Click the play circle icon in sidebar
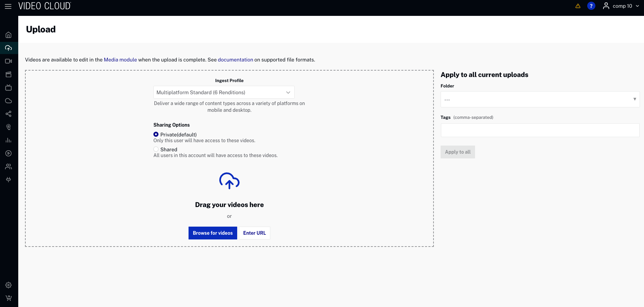Screen dimensions: 644x307 [8, 153]
